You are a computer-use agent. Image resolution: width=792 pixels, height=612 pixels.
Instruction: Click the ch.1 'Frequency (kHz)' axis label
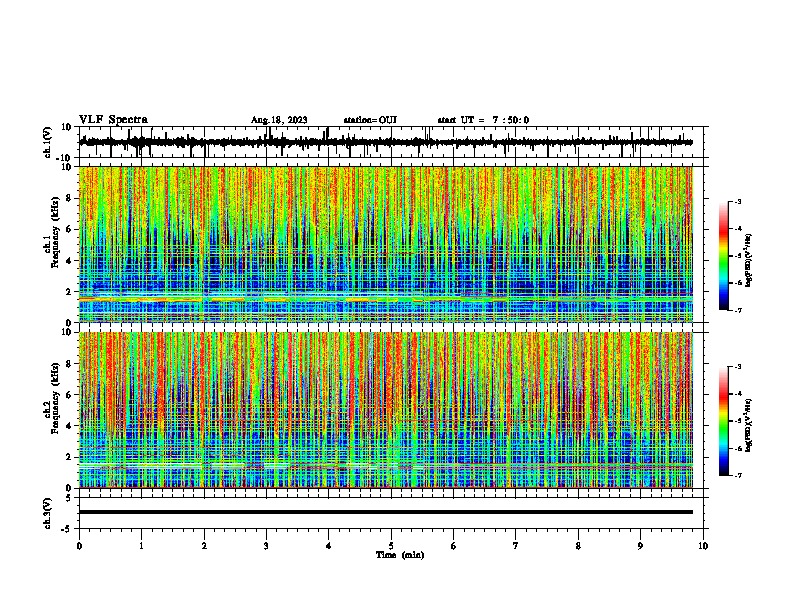pyautogui.click(x=55, y=233)
